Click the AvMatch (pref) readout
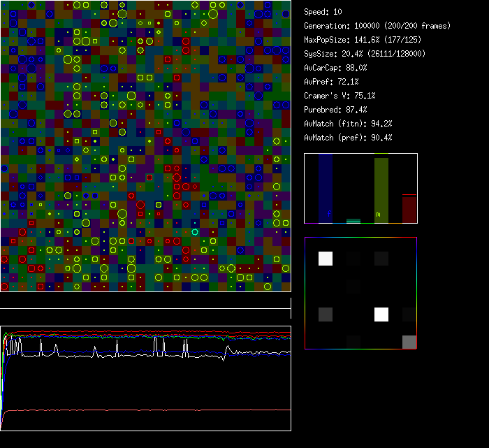Screen dimensions: 489x448 348,138
